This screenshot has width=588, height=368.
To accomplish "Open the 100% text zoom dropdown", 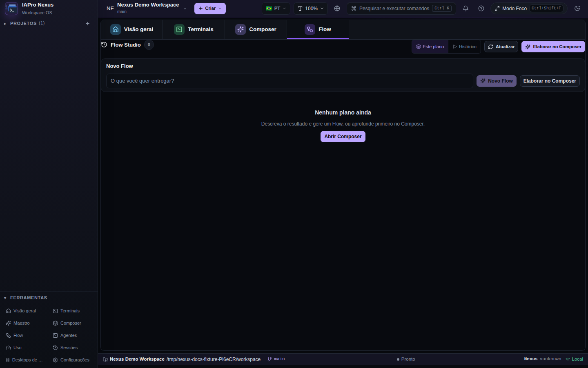I will pyautogui.click(x=311, y=9).
